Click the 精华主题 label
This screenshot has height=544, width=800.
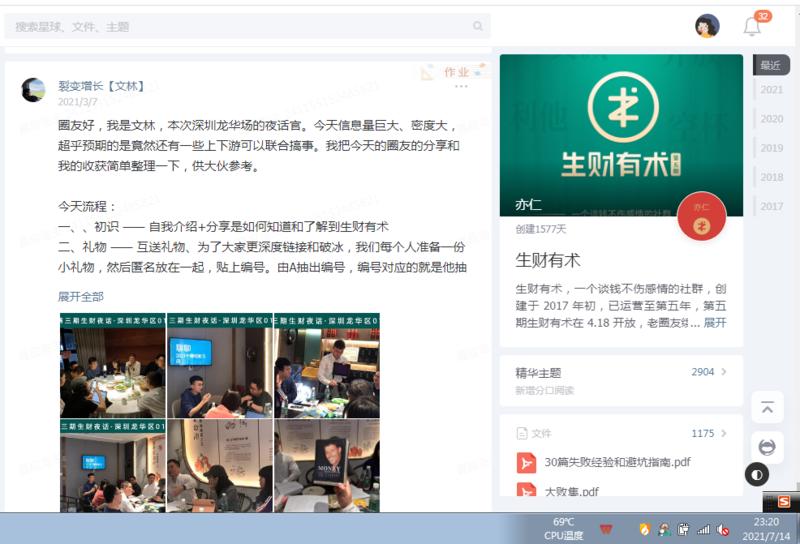point(538,373)
